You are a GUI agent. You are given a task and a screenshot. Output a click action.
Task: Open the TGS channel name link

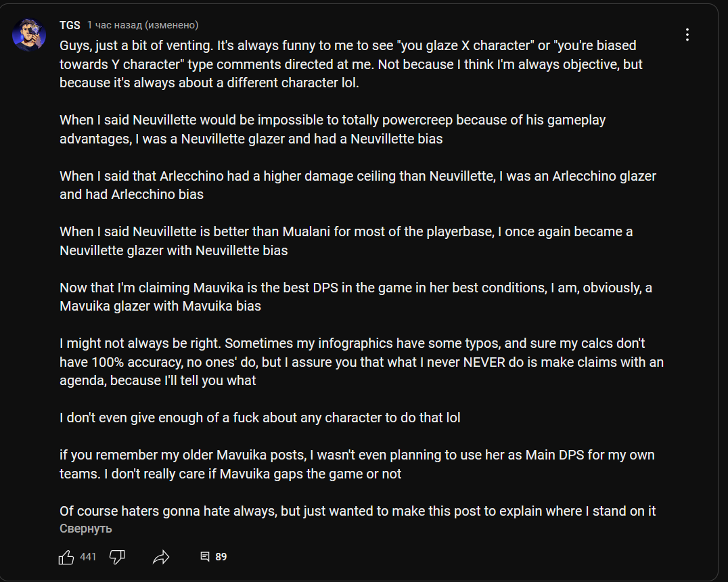pyautogui.click(x=70, y=25)
